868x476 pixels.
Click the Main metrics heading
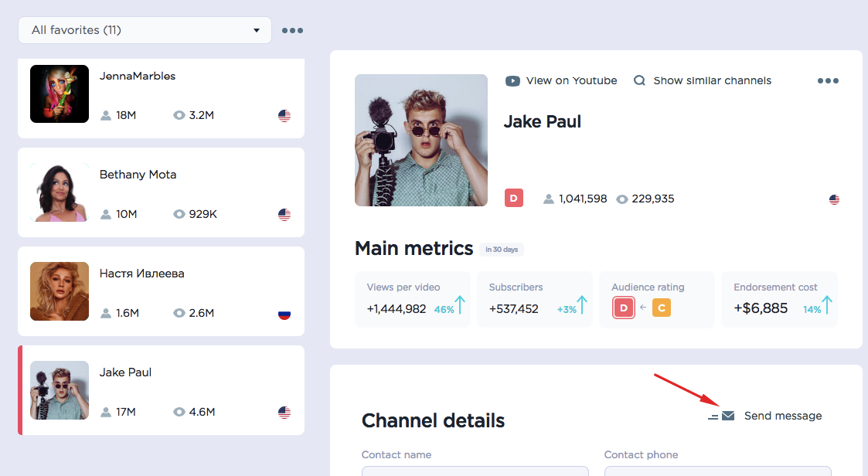pyautogui.click(x=414, y=249)
